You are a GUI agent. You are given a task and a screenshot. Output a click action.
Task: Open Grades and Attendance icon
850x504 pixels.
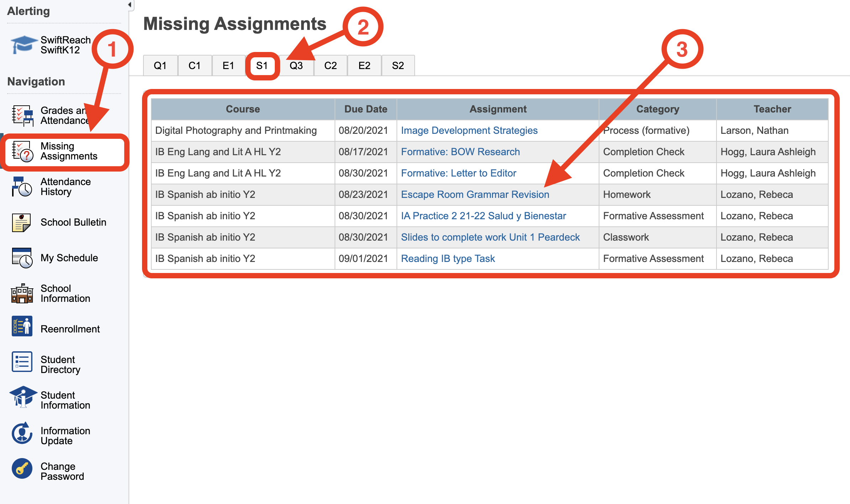coord(23,116)
